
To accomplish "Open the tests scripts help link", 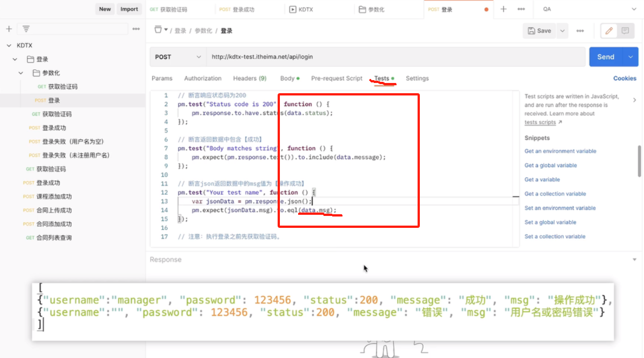I will click(540, 122).
